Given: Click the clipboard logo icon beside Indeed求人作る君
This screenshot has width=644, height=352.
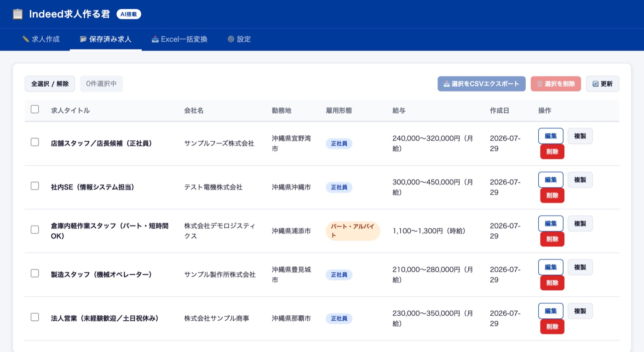Looking at the screenshot, I should [x=17, y=14].
